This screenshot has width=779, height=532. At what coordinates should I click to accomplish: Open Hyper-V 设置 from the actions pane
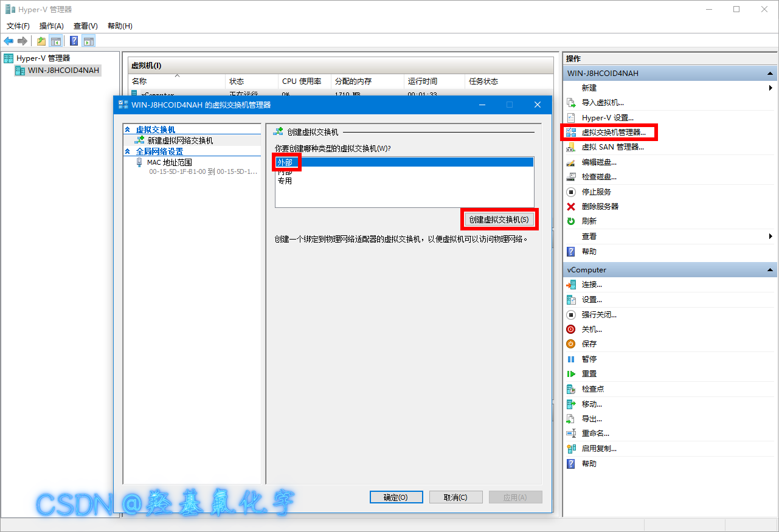pos(608,117)
